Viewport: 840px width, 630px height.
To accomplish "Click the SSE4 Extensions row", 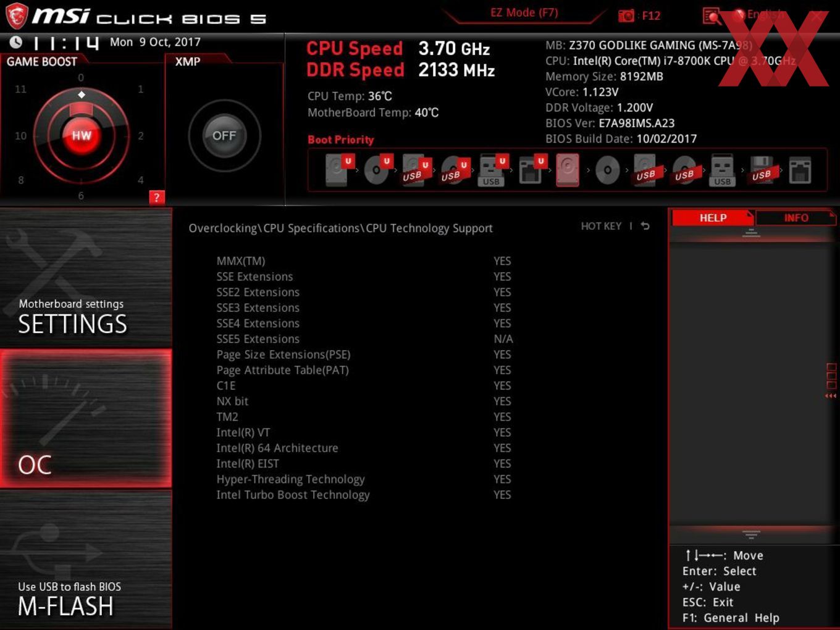I will coord(364,323).
